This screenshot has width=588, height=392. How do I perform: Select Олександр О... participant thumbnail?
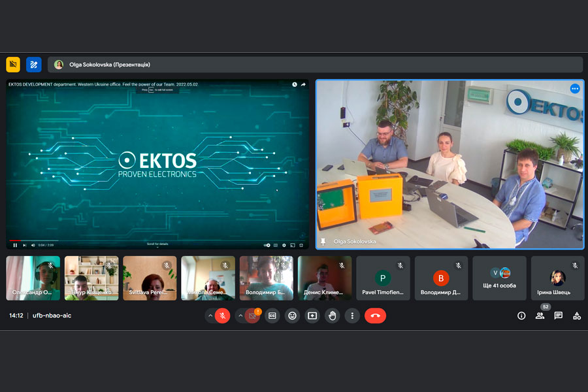(x=33, y=278)
